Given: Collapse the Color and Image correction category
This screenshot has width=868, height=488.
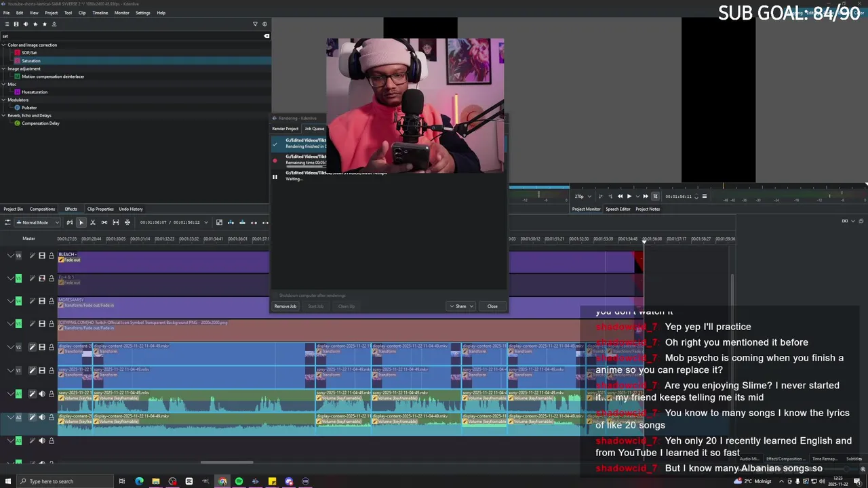Looking at the screenshot, I should tap(3, 45).
